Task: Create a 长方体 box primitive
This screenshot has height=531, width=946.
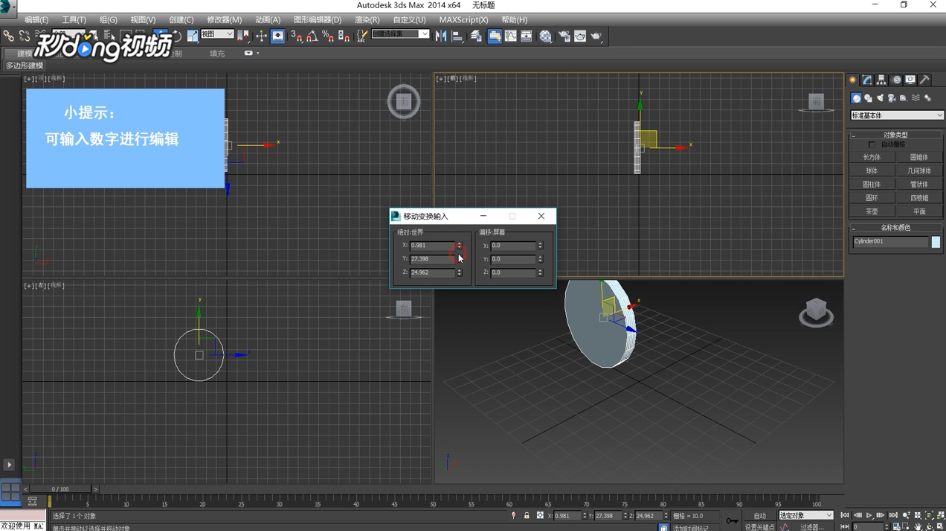Action: (x=872, y=157)
